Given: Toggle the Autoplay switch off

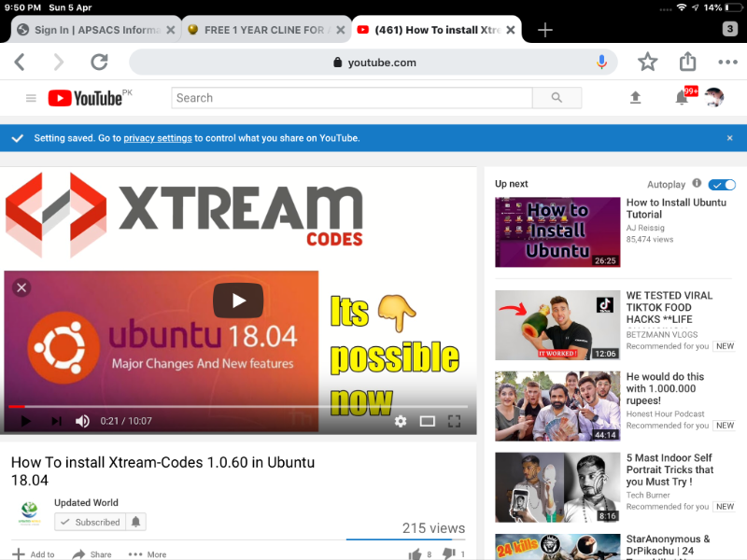Looking at the screenshot, I should (x=722, y=185).
